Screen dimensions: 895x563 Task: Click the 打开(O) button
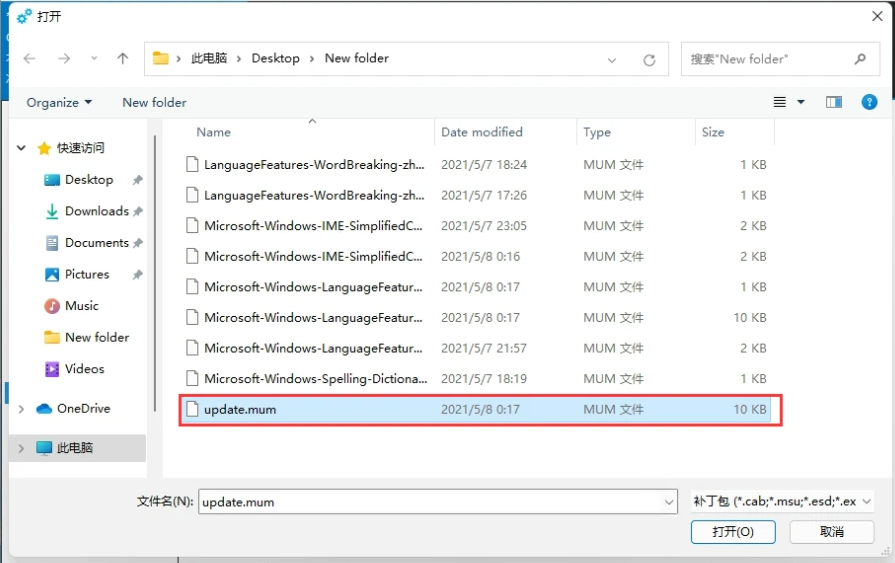click(732, 531)
